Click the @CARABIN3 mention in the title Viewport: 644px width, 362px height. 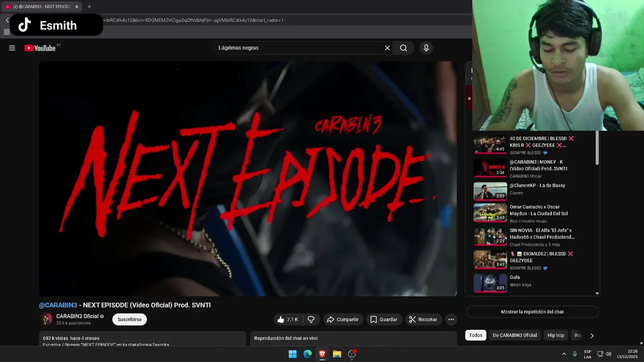(x=58, y=305)
